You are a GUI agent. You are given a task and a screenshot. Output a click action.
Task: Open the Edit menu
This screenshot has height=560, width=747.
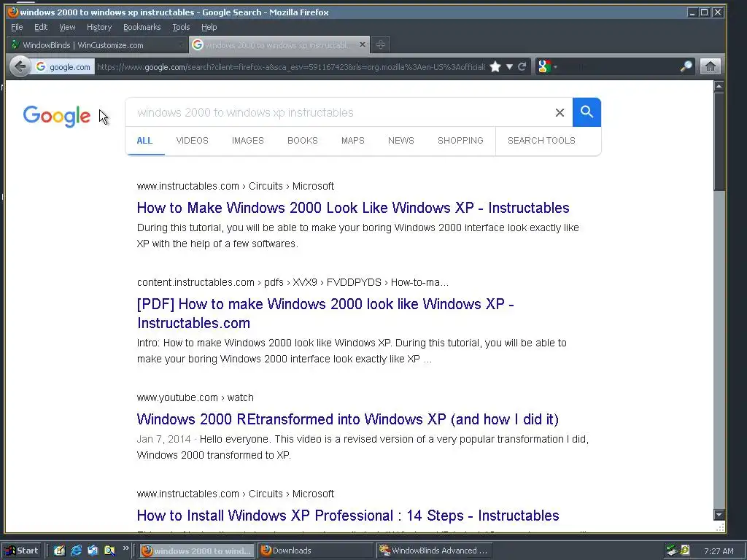click(x=41, y=27)
